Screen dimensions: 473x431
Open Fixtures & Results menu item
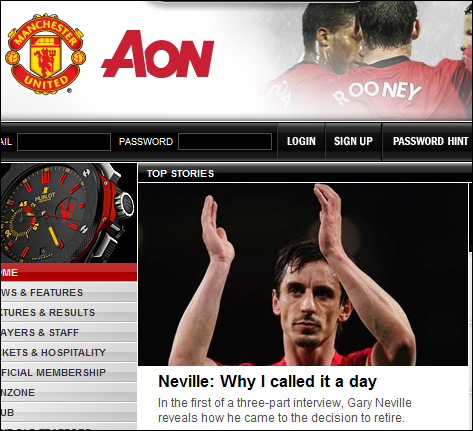pos(68,312)
